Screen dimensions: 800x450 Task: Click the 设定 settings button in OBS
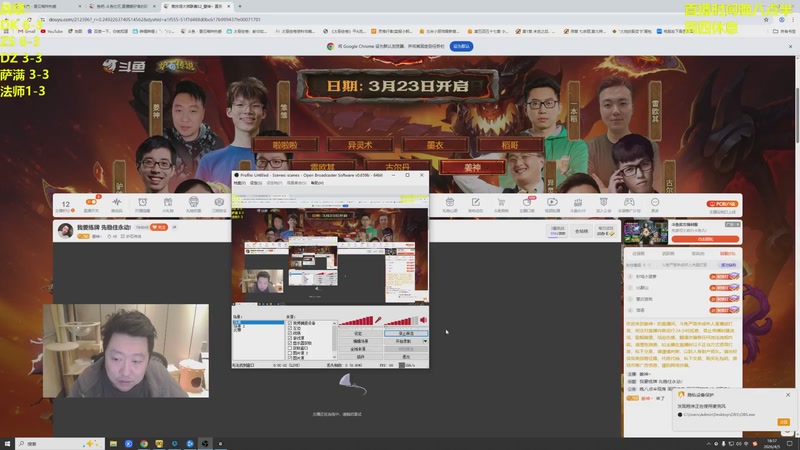360,333
